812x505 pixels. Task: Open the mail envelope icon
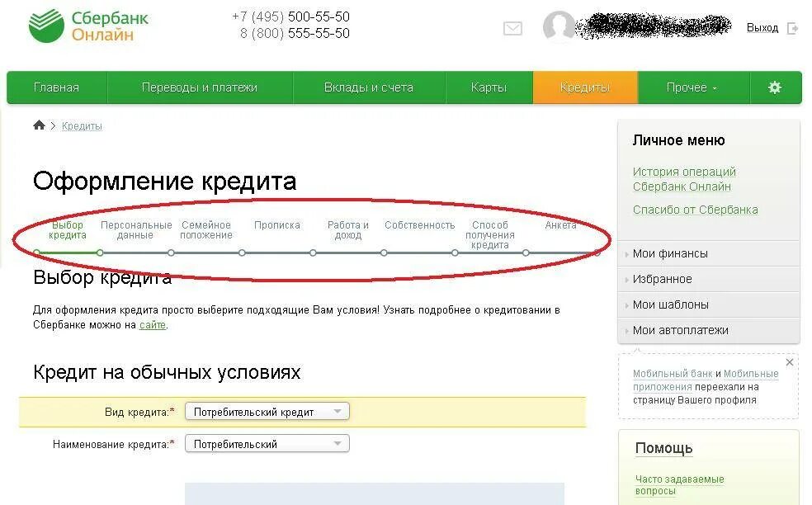point(512,28)
